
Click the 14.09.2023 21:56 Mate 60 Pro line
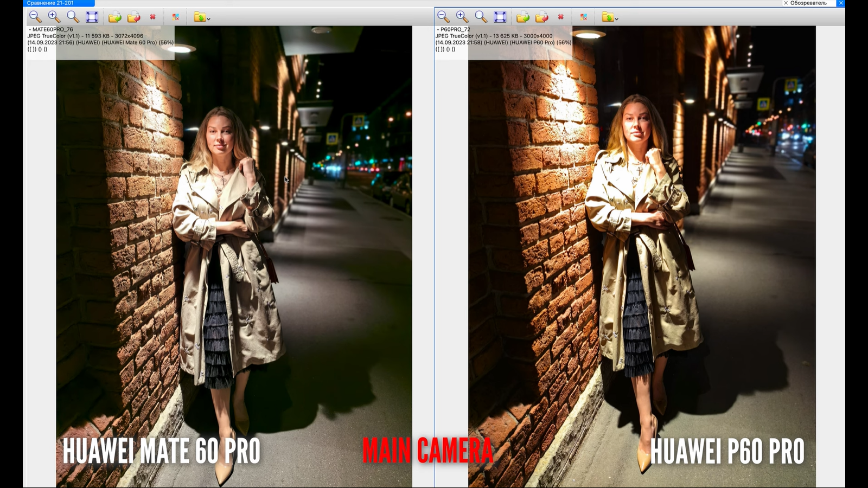[x=101, y=42]
